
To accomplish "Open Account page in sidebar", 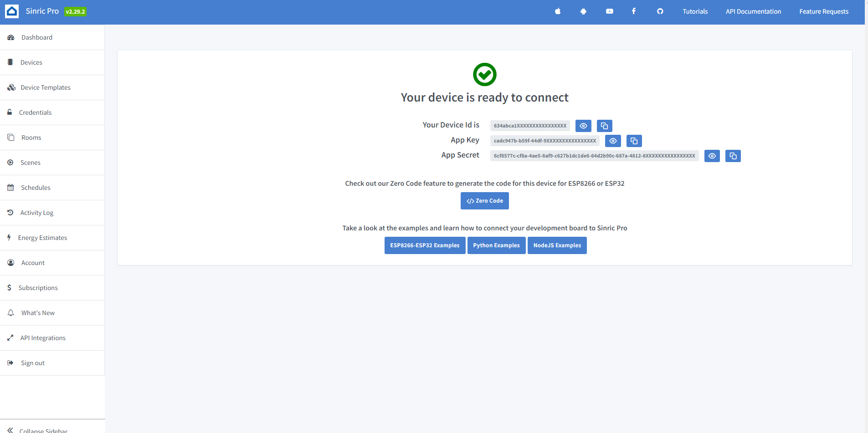I will 52,263.
